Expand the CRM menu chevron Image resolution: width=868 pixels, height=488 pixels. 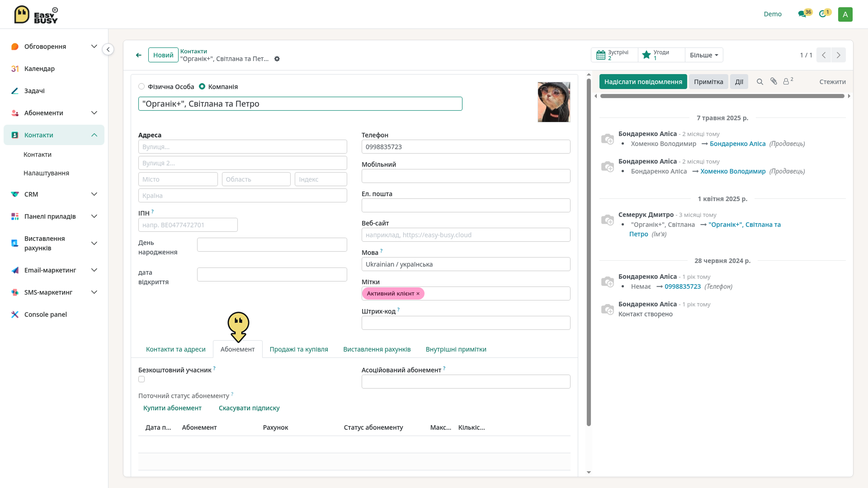pyautogui.click(x=94, y=194)
